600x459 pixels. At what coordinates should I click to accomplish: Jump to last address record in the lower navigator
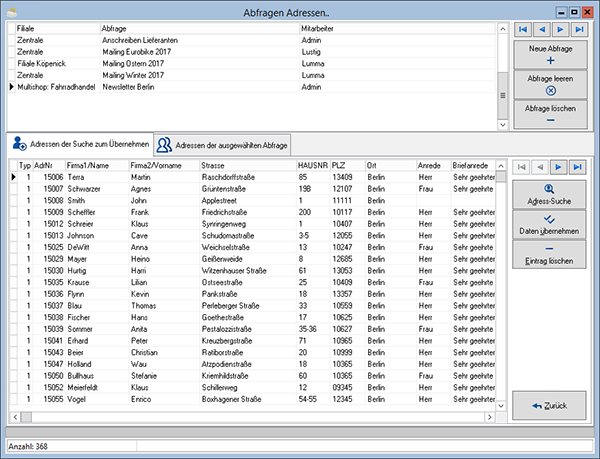pos(577,167)
